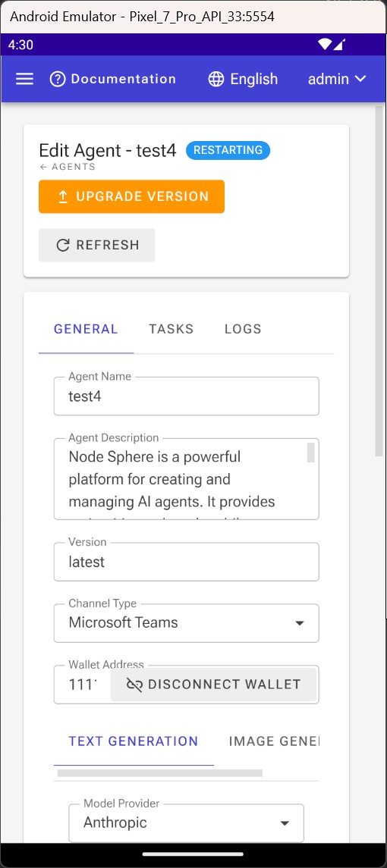The width and height of the screenshot is (387, 868).
Task: Switch to the Logs tab
Action: [243, 329]
